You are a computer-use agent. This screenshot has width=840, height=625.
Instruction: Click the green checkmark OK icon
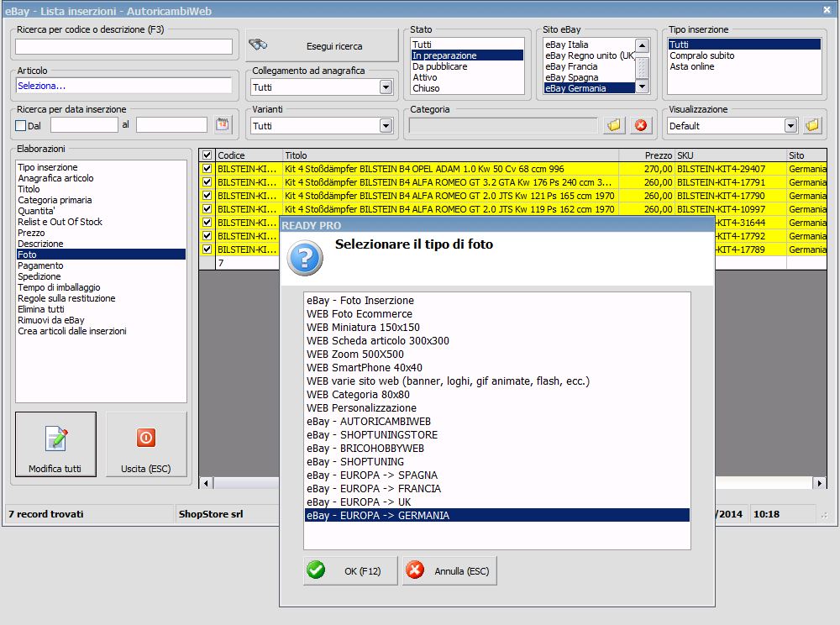click(x=316, y=570)
